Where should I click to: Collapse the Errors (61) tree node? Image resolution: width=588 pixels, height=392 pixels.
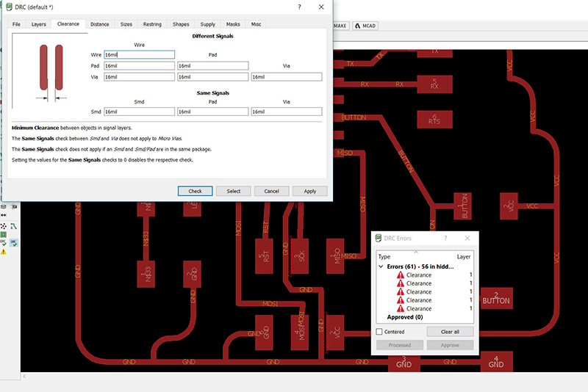(381, 266)
